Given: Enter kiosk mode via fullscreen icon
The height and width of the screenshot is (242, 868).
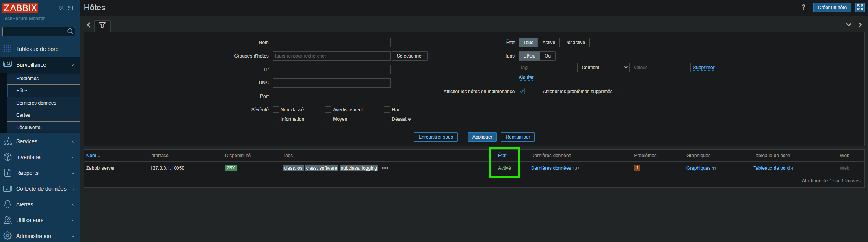Looking at the screenshot, I should [860, 8].
